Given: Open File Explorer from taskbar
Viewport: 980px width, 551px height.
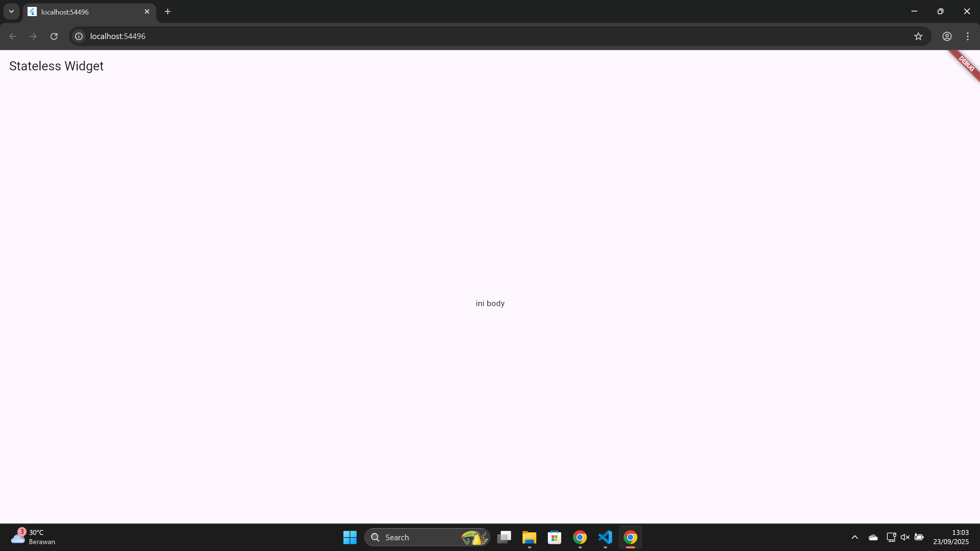Looking at the screenshot, I should pyautogui.click(x=529, y=537).
